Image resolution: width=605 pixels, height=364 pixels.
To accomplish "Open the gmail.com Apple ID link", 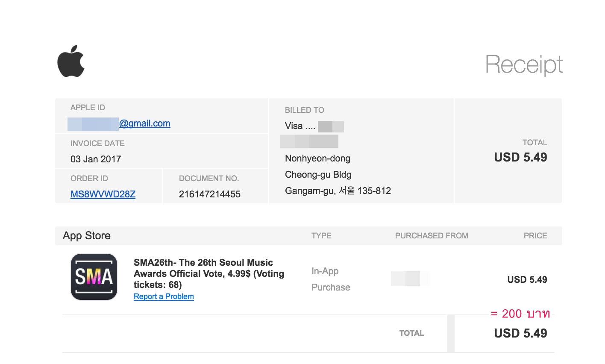I will [x=119, y=123].
